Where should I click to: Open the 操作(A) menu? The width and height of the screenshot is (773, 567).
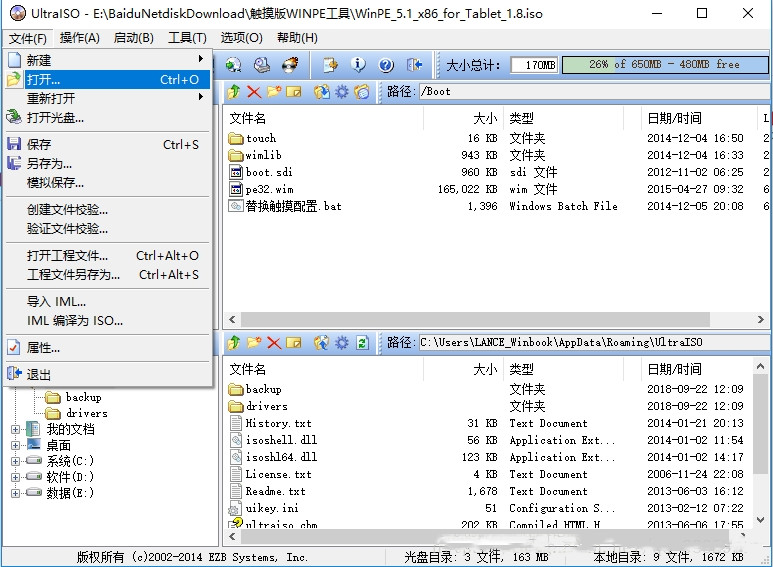click(x=80, y=38)
